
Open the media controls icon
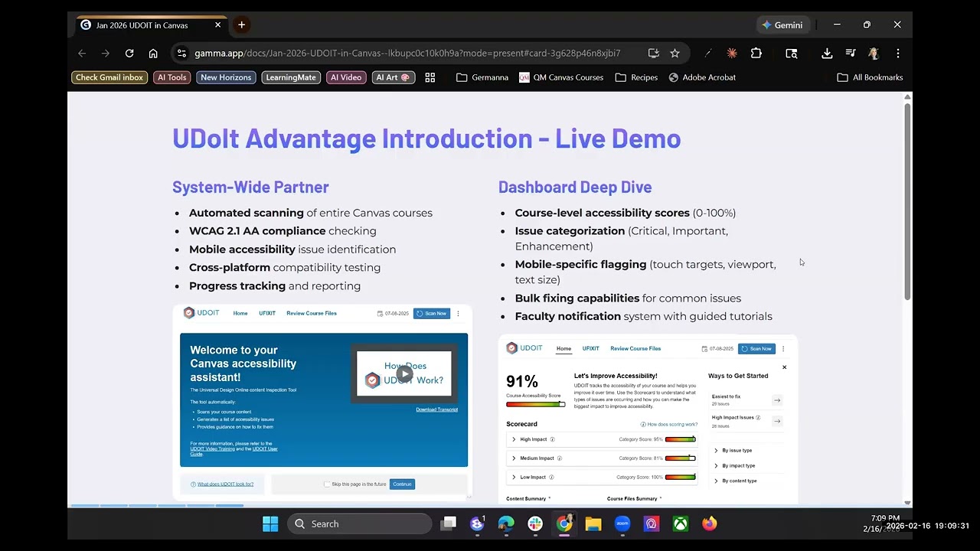coord(851,54)
